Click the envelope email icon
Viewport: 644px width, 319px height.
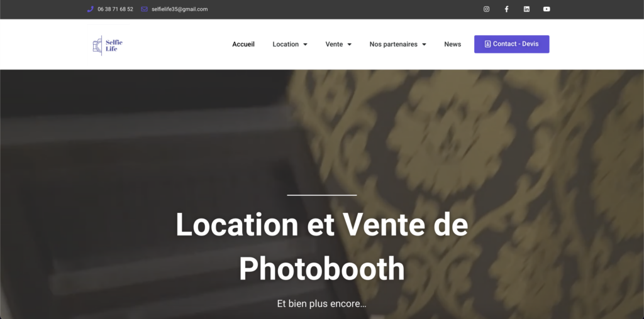(144, 9)
